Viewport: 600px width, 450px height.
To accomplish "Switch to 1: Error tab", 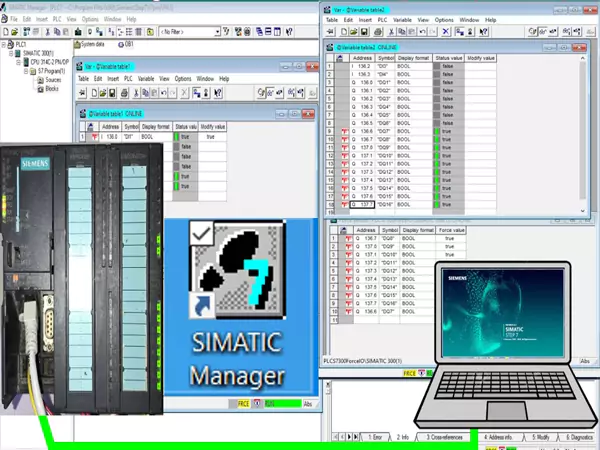I will 375,437.
